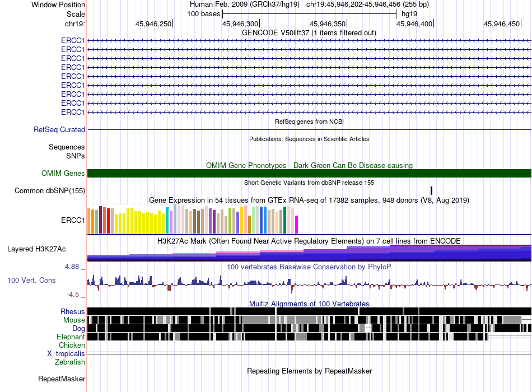Screen dimensions: 532x392
Task: Click the Scale label
Action: point(76,14)
